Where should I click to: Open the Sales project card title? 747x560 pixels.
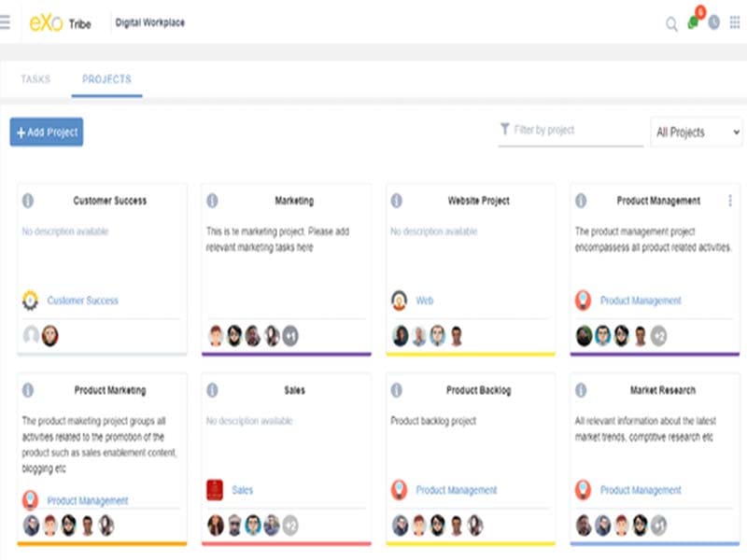click(x=294, y=390)
